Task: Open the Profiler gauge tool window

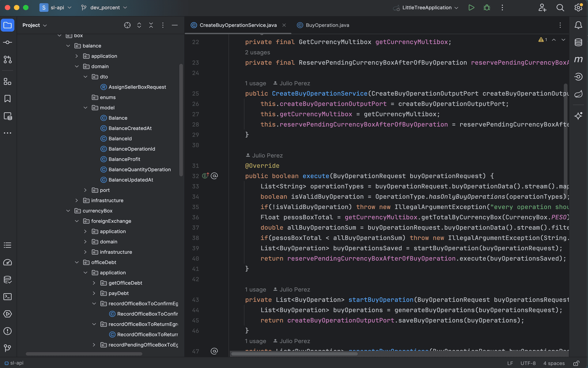Action: tap(8, 262)
